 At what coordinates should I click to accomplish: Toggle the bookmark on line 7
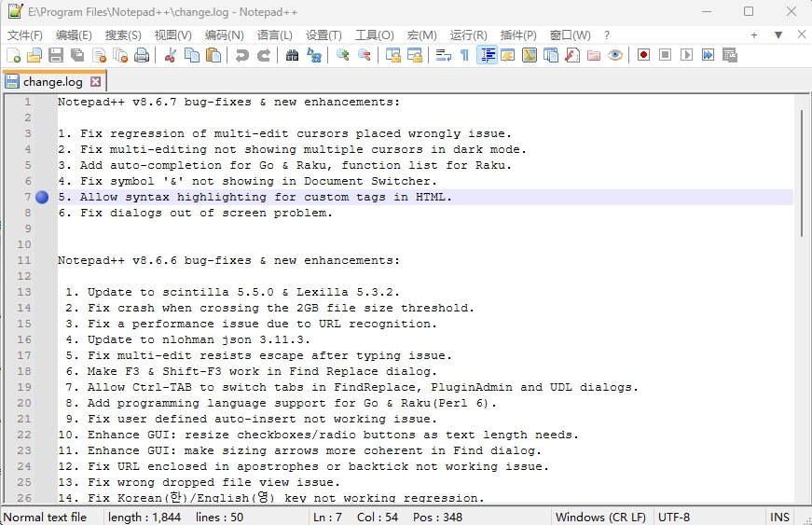point(42,198)
